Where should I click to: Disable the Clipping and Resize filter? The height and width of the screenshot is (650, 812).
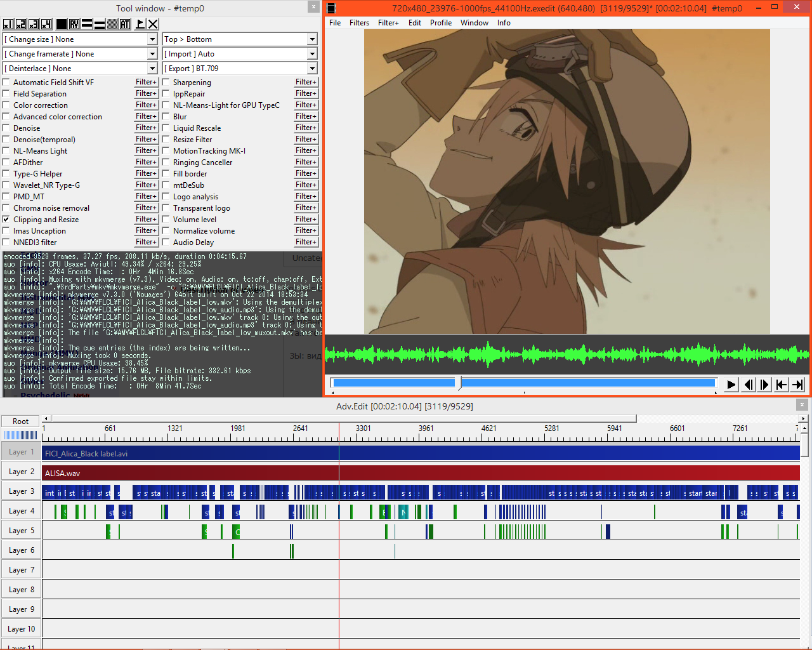[6, 220]
